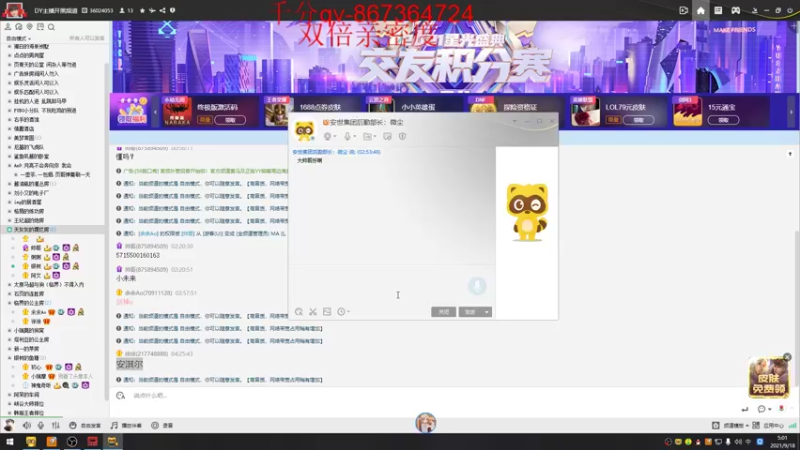Click the insert image icon in chat window
800x450 pixels.
click(x=327, y=312)
